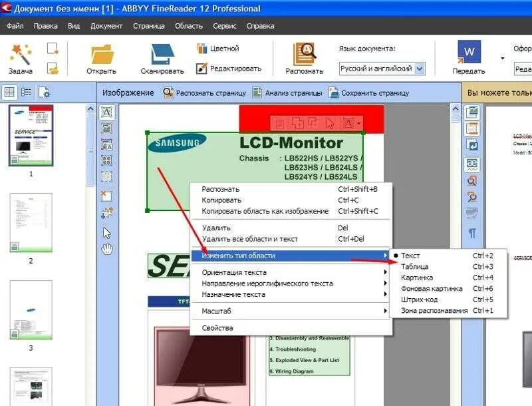Click pages panel scroll up arrow
The height and width of the screenshot is (406, 532).
coord(90,109)
